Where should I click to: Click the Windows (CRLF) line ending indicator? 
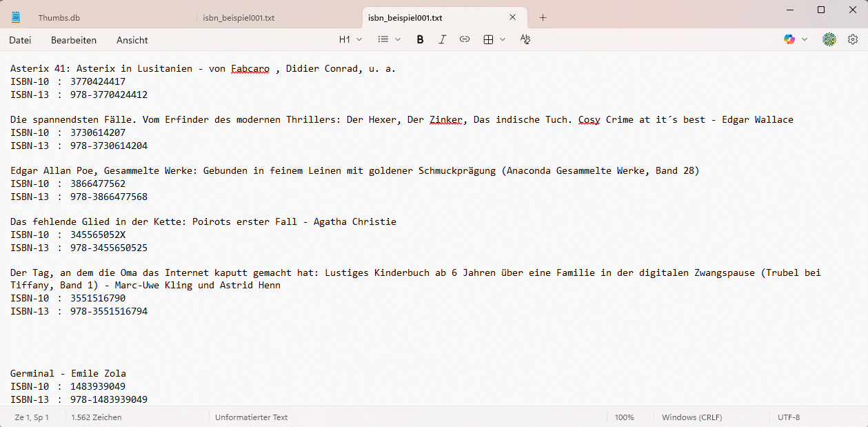pos(692,417)
